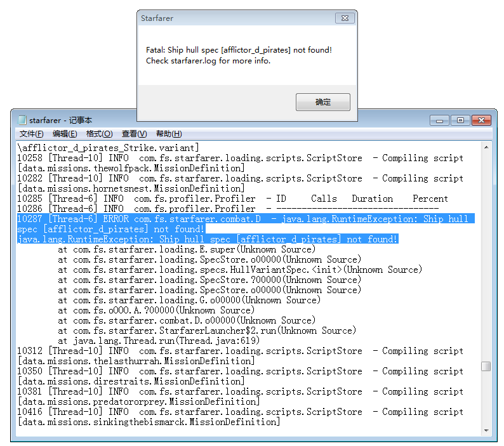504x446 pixels.
Task: Click the thelasthurrah.MissionDefinition log line
Action: (136, 361)
